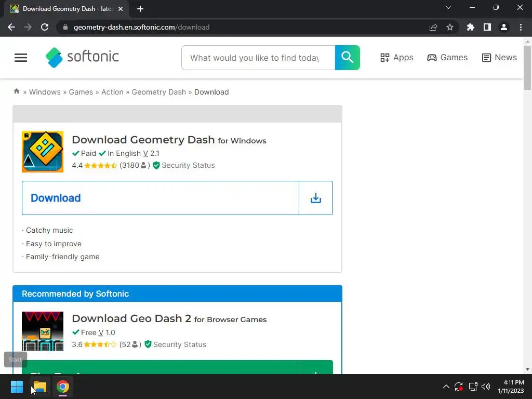This screenshot has height=399, width=532.
Task: Show hidden system tray icons
Action: click(446, 387)
